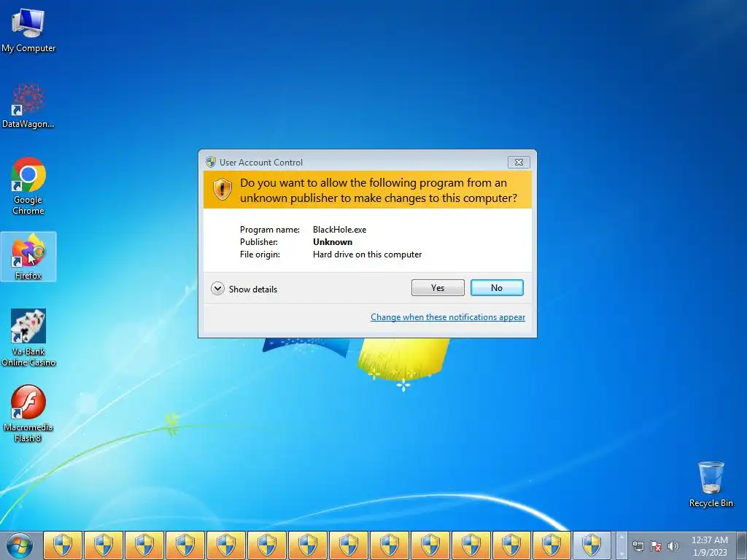747x560 pixels.
Task: Open the Windows Start menu orb
Action: point(20,545)
